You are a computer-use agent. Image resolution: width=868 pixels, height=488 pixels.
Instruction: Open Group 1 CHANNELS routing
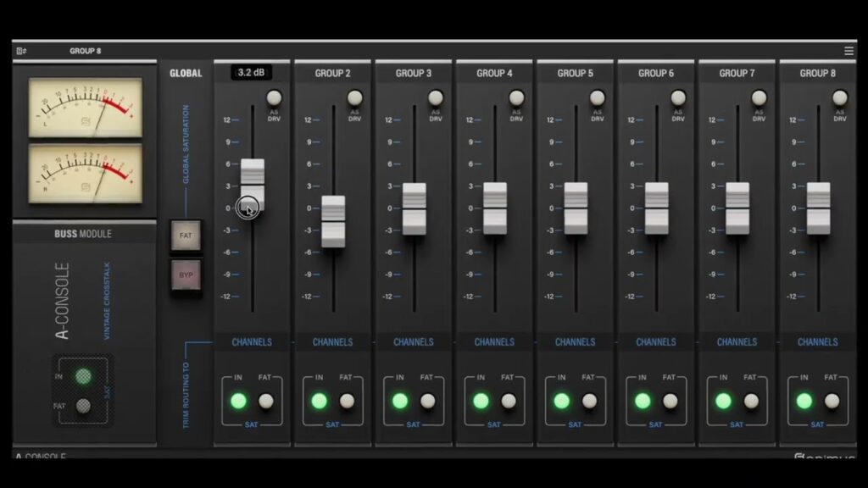click(252, 342)
